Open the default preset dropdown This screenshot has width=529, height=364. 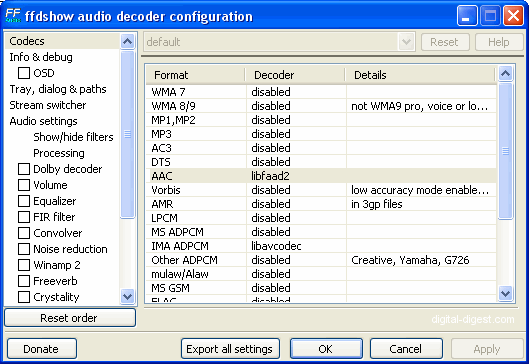(x=406, y=42)
